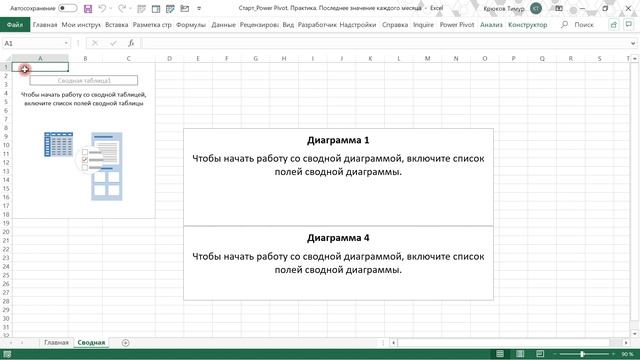Switch to the Главная ribbon tab
Screen dimensions: 640x360
45,24
